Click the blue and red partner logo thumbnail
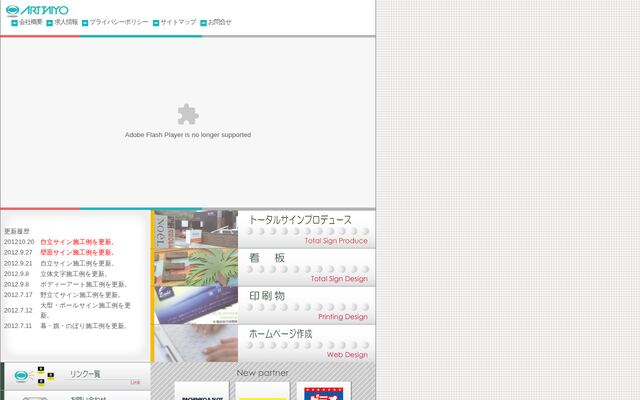This screenshot has width=640, height=400. click(x=324, y=391)
